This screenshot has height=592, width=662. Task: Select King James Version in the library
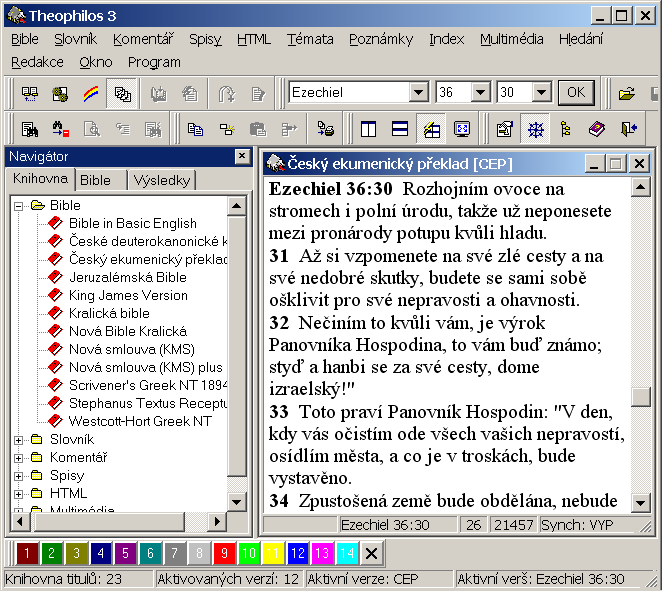click(x=127, y=295)
